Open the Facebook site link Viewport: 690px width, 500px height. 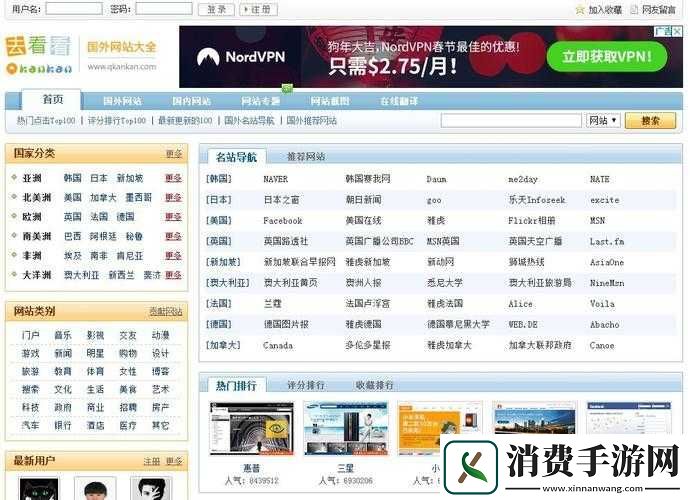[x=283, y=221]
